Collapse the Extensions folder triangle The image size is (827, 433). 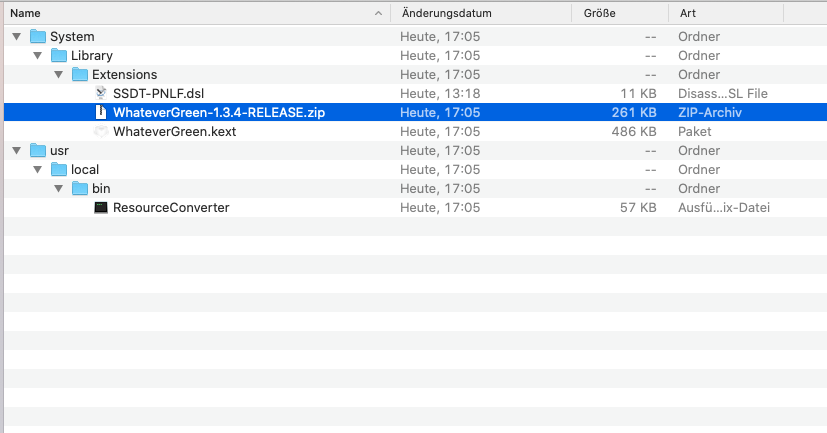(x=58, y=75)
